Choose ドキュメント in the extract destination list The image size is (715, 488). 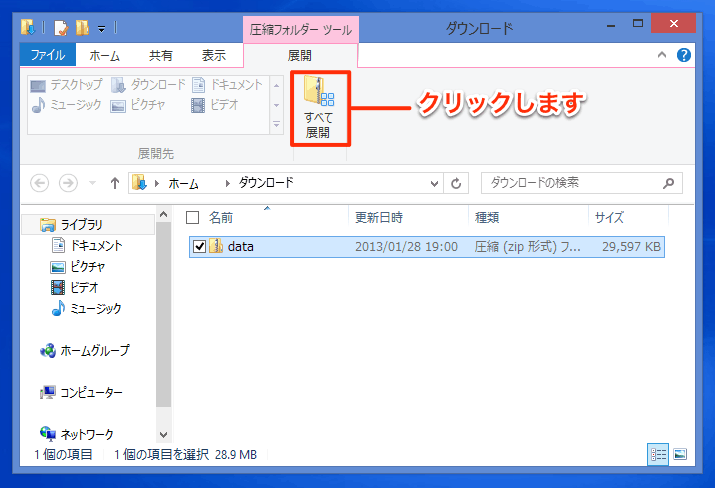point(228,85)
